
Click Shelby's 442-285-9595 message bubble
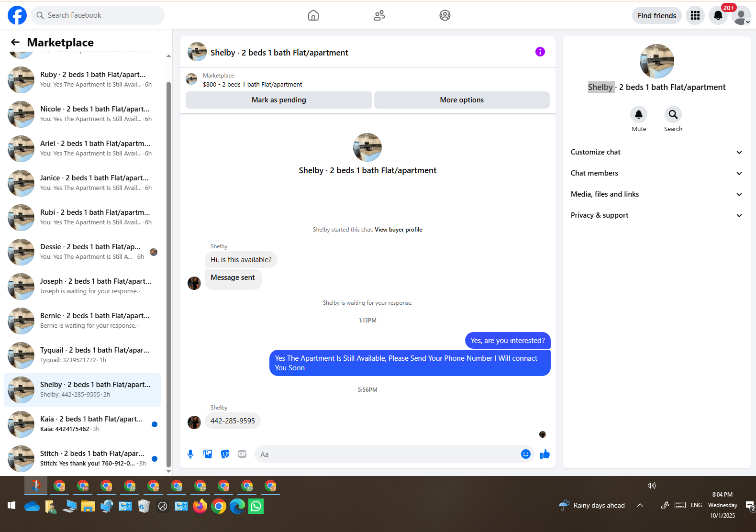tap(233, 421)
